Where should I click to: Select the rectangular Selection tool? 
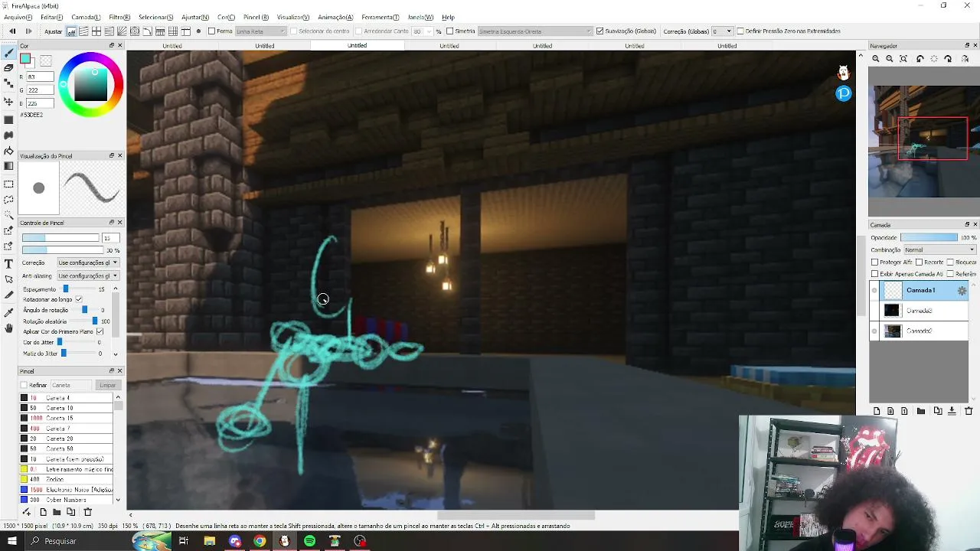[8, 184]
